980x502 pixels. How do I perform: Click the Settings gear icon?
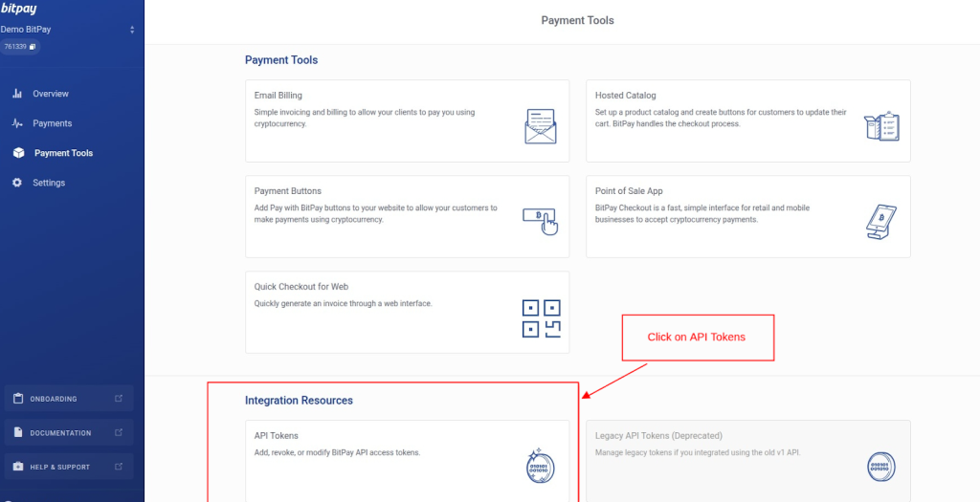17,183
